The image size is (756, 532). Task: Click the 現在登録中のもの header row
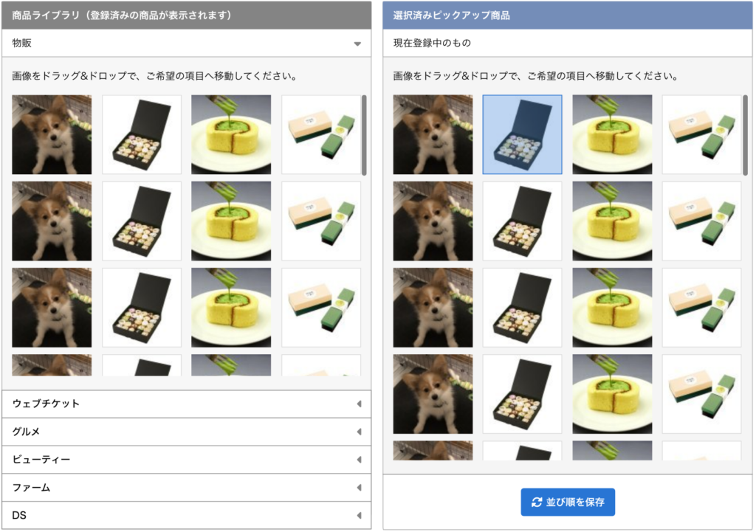point(568,43)
